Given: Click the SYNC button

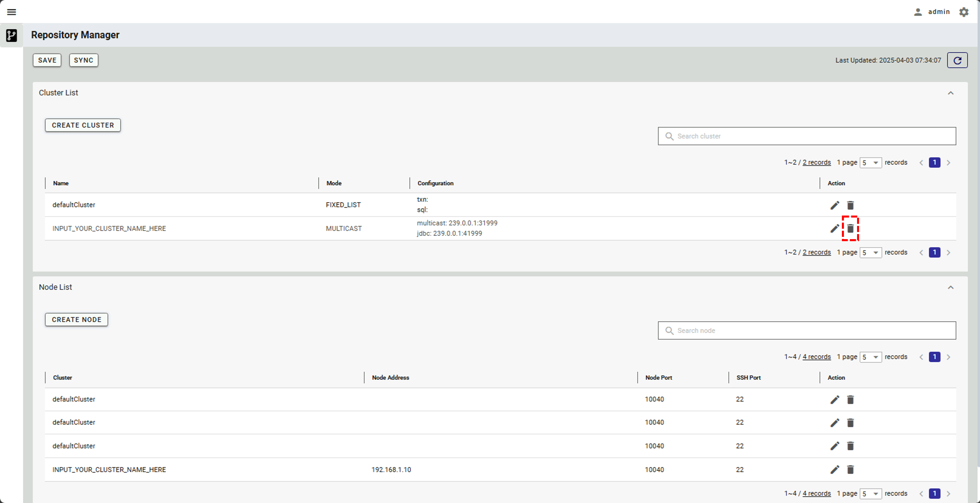Looking at the screenshot, I should [x=83, y=60].
